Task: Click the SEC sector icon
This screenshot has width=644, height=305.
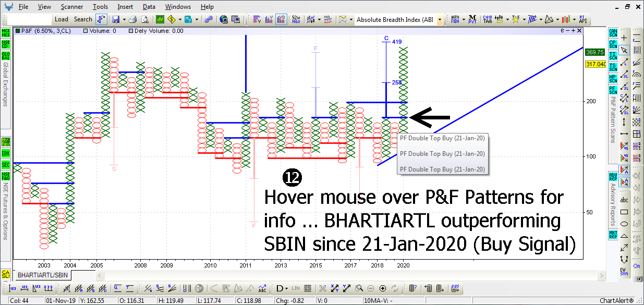Action: tap(6, 165)
